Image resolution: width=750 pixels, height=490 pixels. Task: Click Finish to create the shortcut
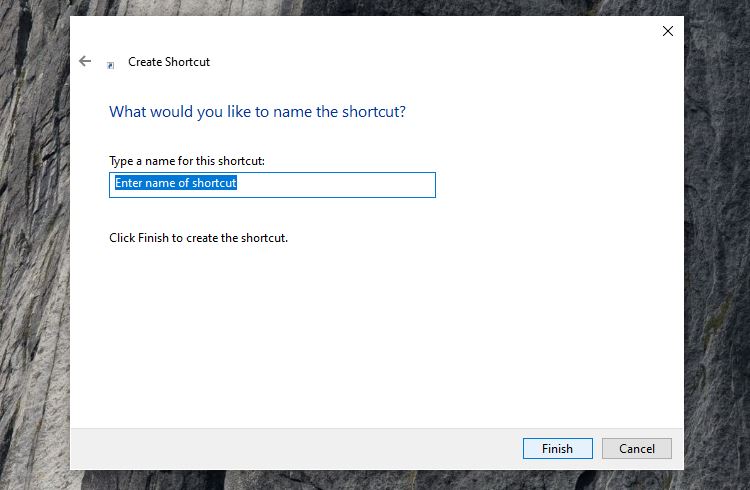(558, 448)
